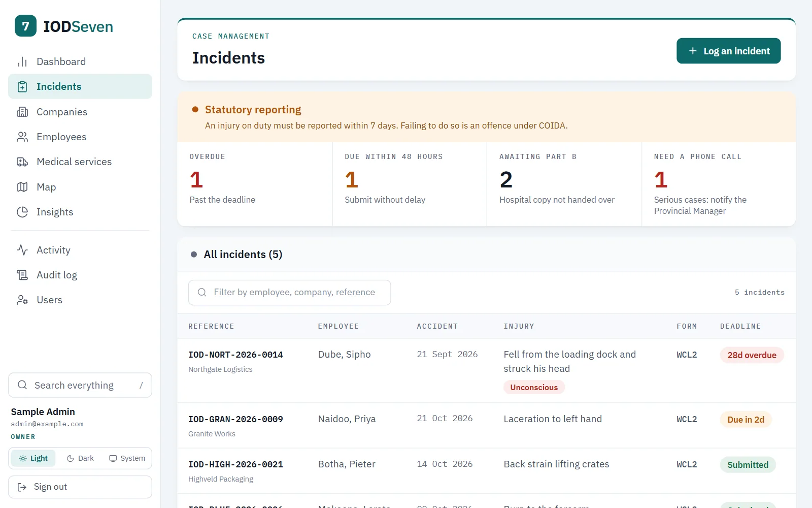Viewport: 812px width, 508px height.
Task: Click the Due in 2d deadline badge
Action: (746, 420)
